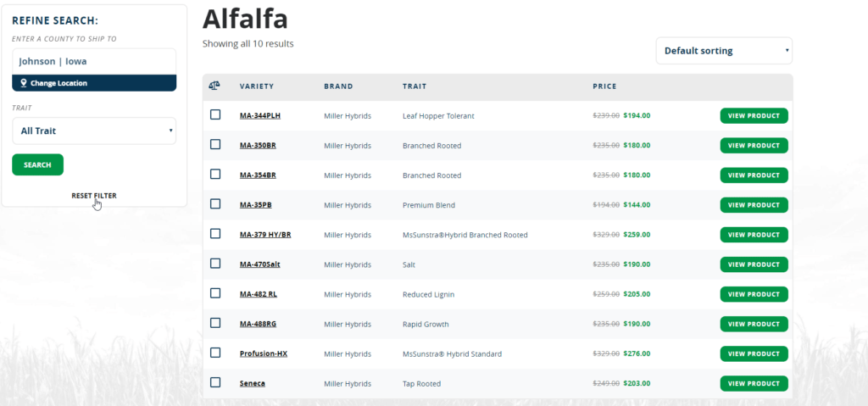Screen dimensions: 868x406
Task: Click View Product for MA-350BR
Action: pyautogui.click(x=754, y=146)
